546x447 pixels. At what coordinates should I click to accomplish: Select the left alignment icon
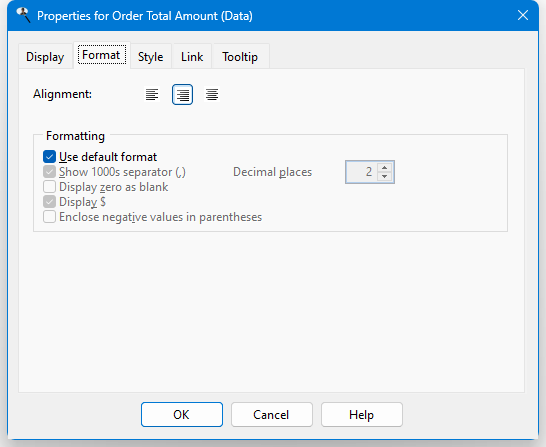[152, 94]
